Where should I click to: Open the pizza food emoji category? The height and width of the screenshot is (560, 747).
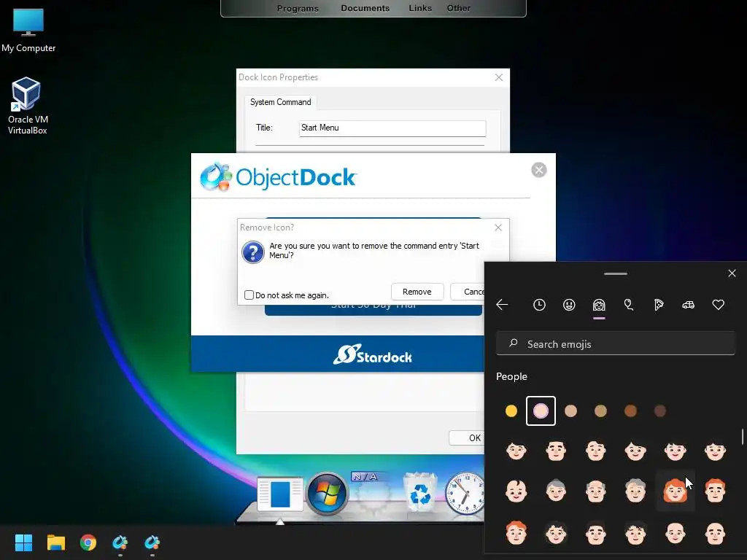[x=659, y=305]
